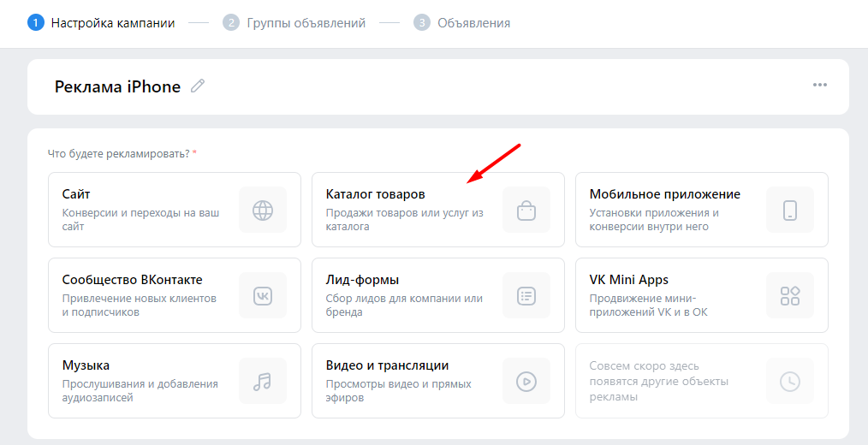
Task: Click the text Привлечение новых клиентов и подписчиков
Action: tap(140, 305)
